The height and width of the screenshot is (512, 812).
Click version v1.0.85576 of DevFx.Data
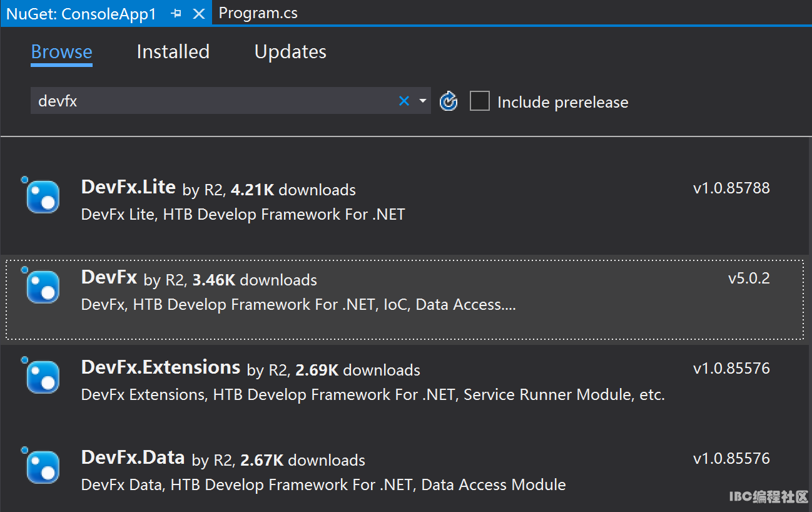(x=731, y=459)
